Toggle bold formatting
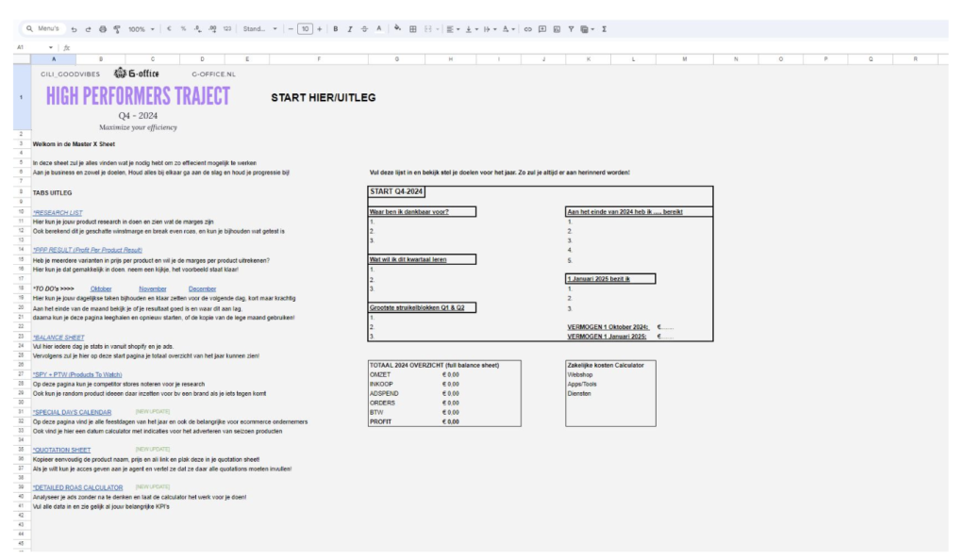This screenshot has width=966, height=560. (336, 29)
